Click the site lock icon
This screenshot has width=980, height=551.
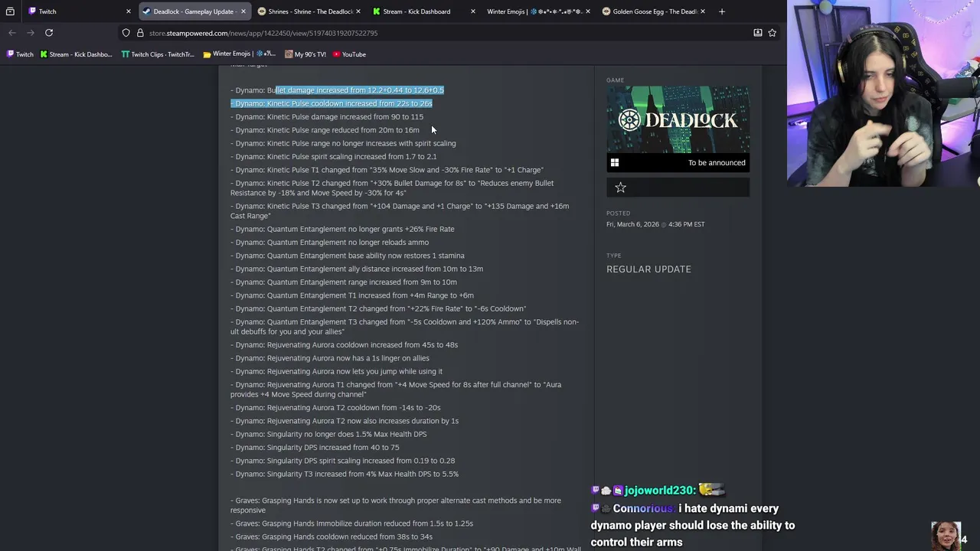[140, 33]
